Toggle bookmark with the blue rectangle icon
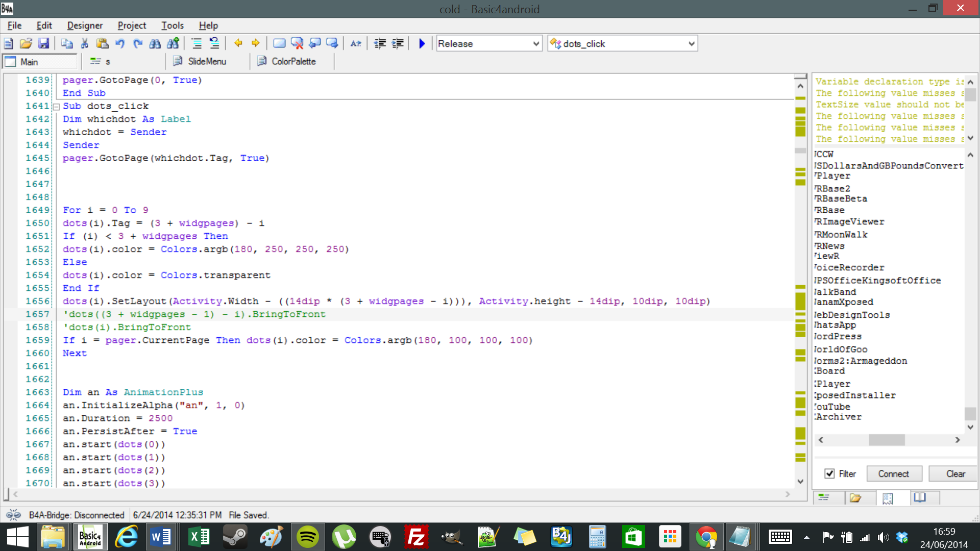 [x=279, y=43]
